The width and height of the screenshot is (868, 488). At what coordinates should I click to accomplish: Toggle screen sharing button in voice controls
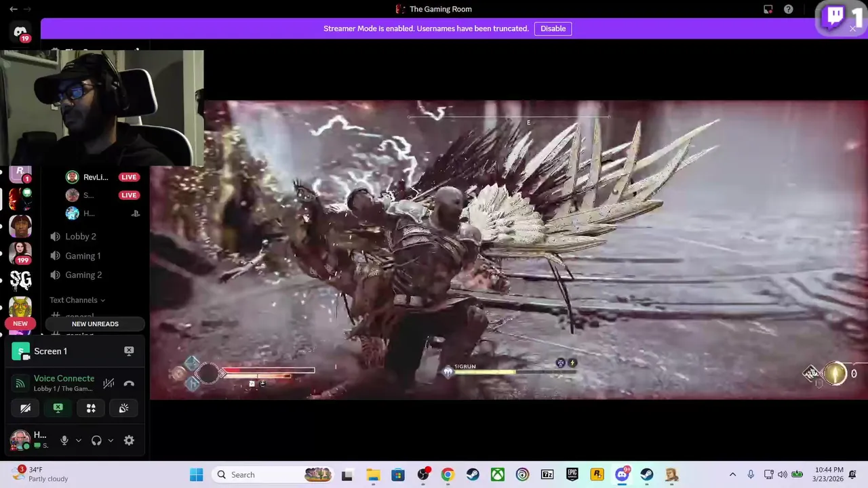pos(58,408)
